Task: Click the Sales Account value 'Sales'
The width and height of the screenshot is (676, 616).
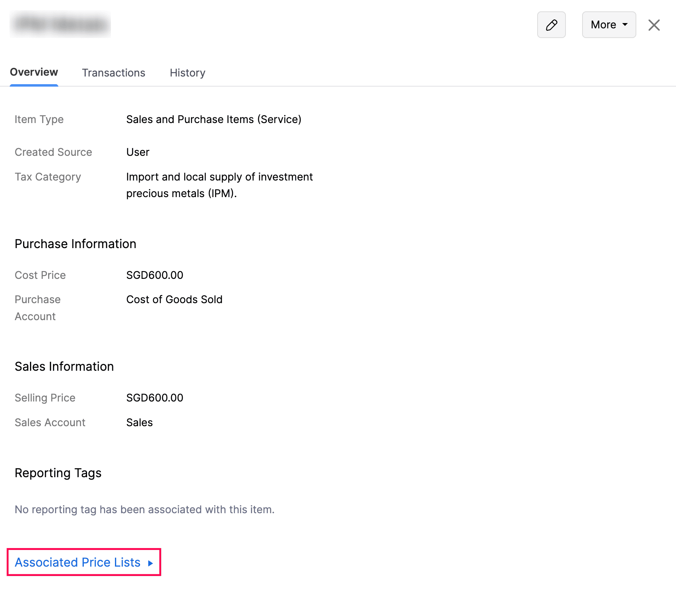Action: pos(139,423)
